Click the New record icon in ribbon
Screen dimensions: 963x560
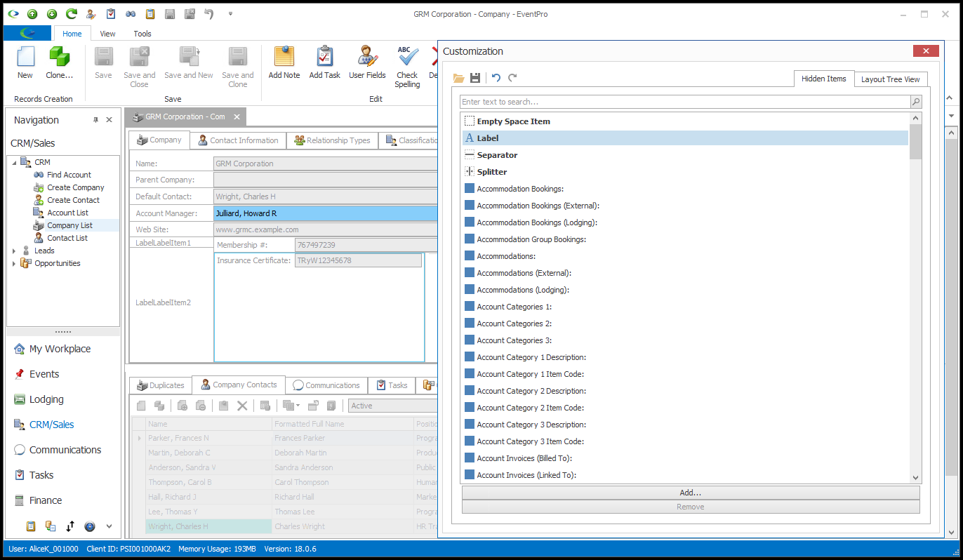tap(25, 57)
